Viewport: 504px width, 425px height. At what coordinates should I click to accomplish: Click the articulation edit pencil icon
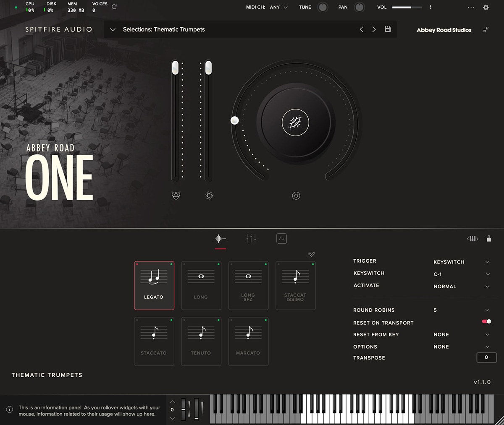[x=311, y=254]
